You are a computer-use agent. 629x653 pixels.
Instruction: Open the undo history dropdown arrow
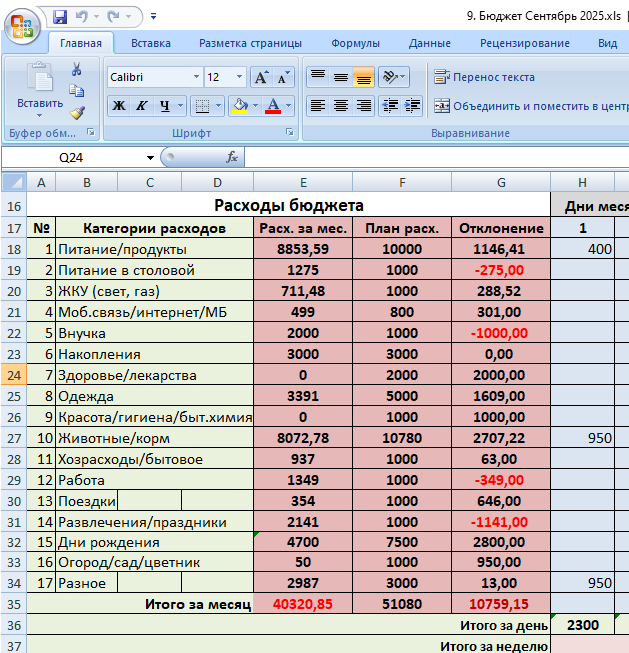click(96, 17)
